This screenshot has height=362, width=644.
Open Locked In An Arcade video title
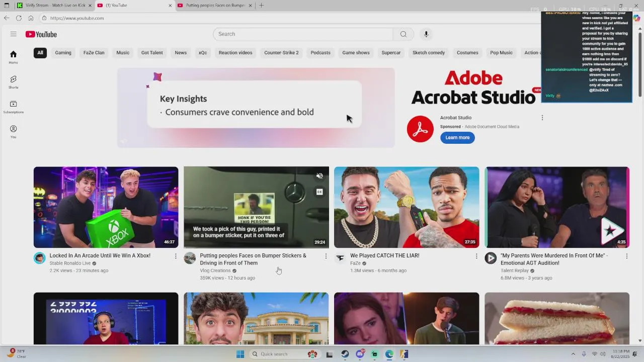click(x=100, y=256)
